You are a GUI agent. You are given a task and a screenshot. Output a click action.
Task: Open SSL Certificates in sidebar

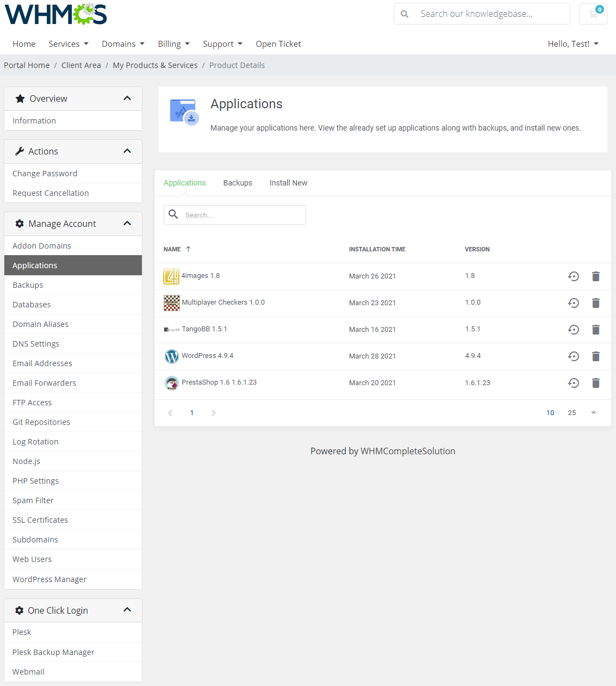[x=73, y=520]
